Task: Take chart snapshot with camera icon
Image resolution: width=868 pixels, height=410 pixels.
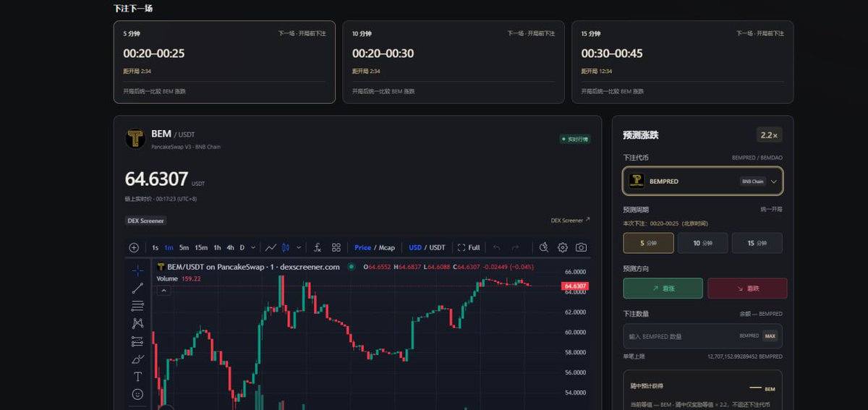Action: pos(581,247)
